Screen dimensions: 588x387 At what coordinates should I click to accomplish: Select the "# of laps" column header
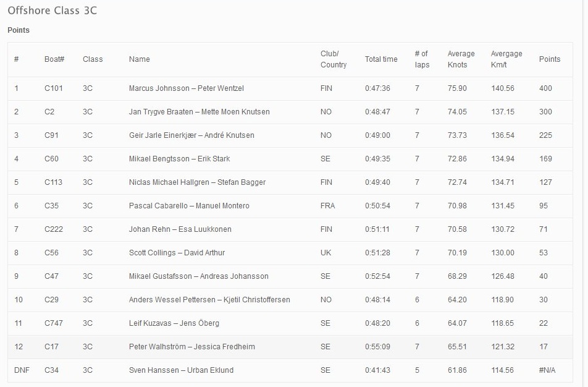coord(422,59)
